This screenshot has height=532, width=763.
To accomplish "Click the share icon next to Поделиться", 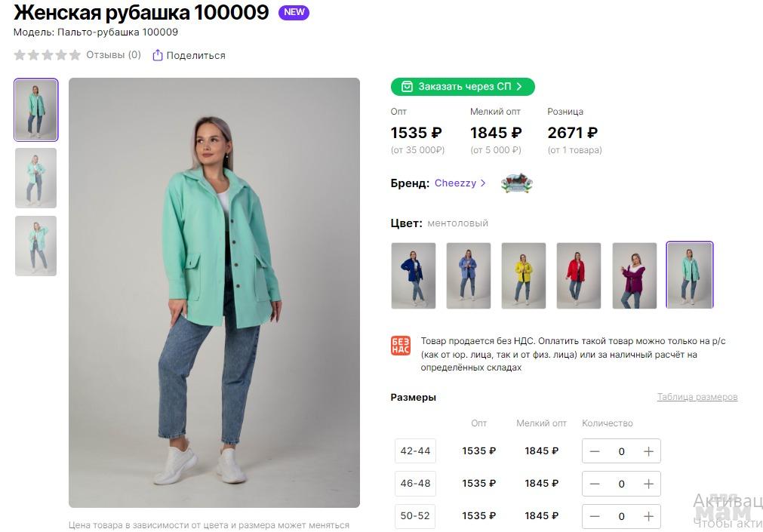I will coord(157,55).
